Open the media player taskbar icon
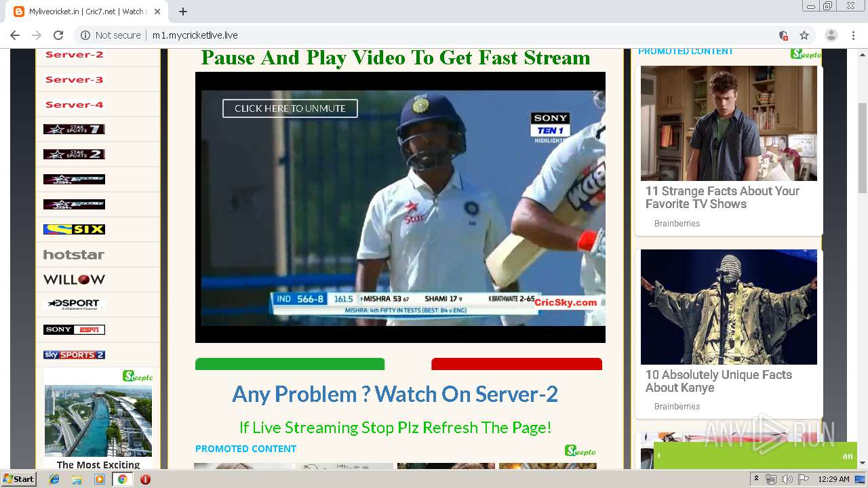The image size is (868, 488). (100, 479)
